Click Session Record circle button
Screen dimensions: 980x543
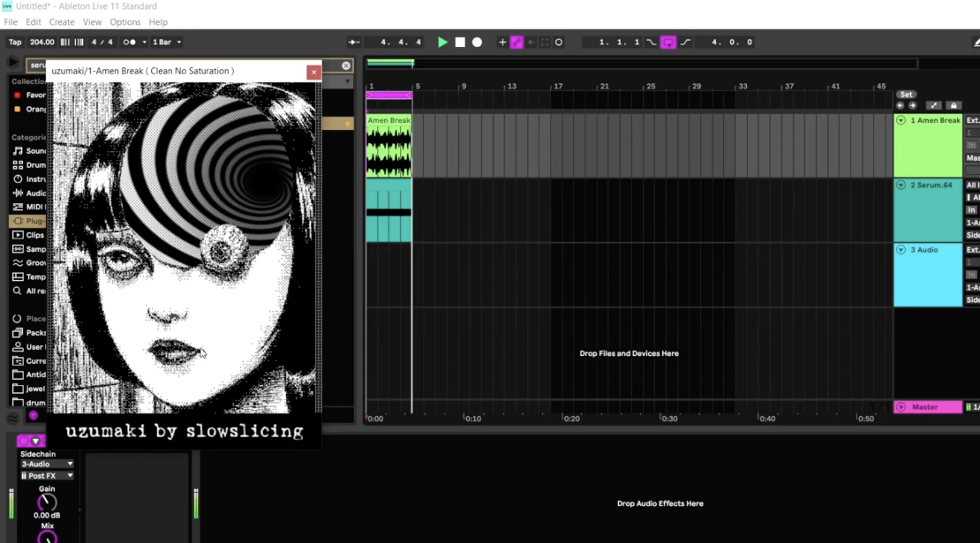558,42
